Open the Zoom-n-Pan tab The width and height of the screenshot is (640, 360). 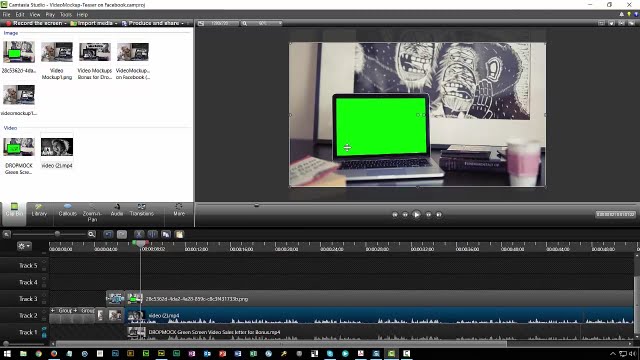(x=92, y=213)
